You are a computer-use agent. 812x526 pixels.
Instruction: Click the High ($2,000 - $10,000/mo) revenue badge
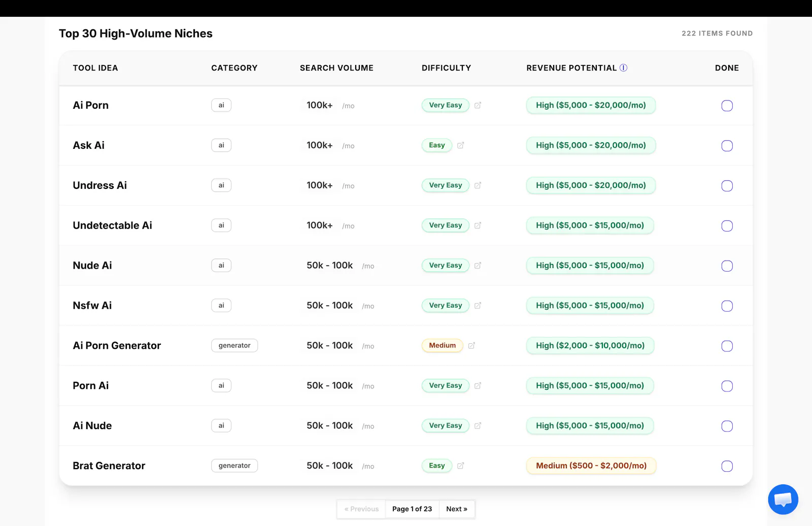pyautogui.click(x=590, y=345)
